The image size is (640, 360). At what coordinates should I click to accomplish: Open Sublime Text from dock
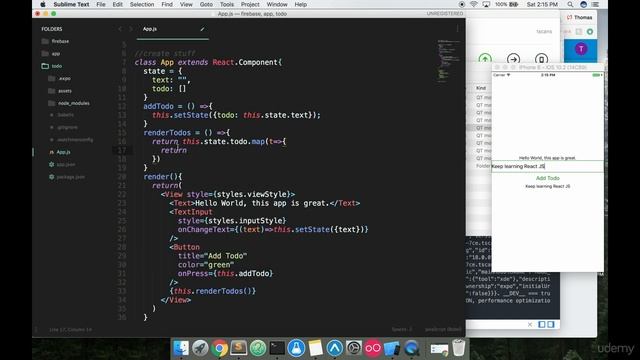click(238, 348)
